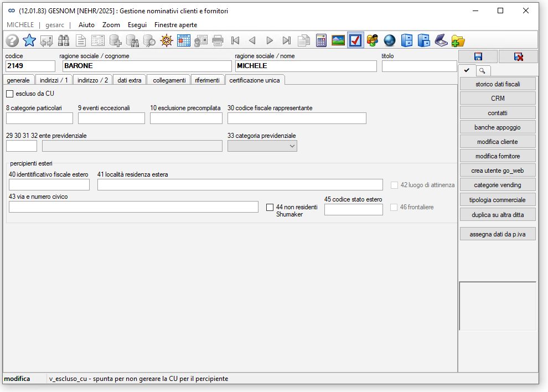Click the floppy disk save button
548x392 pixels.
478,56
